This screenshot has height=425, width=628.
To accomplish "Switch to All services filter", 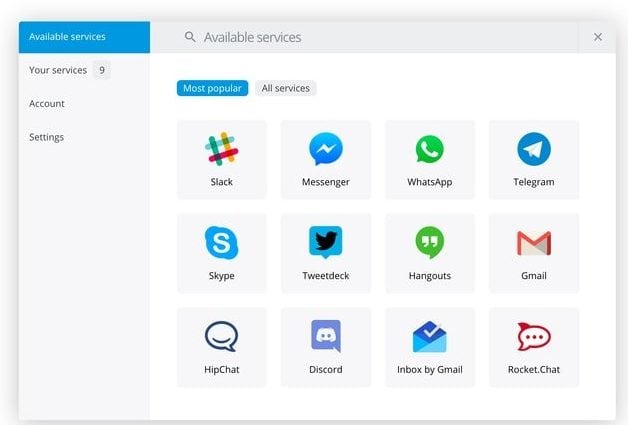I will (286, 88).
